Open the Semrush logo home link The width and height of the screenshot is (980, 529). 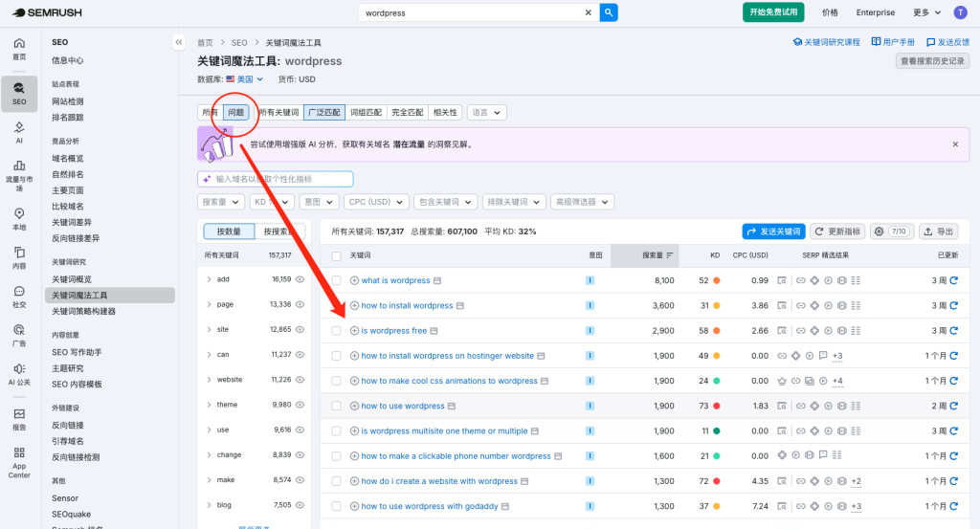click(47, 12)
